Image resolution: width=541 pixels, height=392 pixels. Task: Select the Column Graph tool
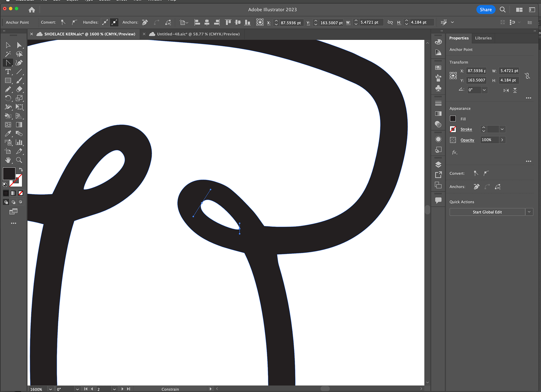[19, 142]
